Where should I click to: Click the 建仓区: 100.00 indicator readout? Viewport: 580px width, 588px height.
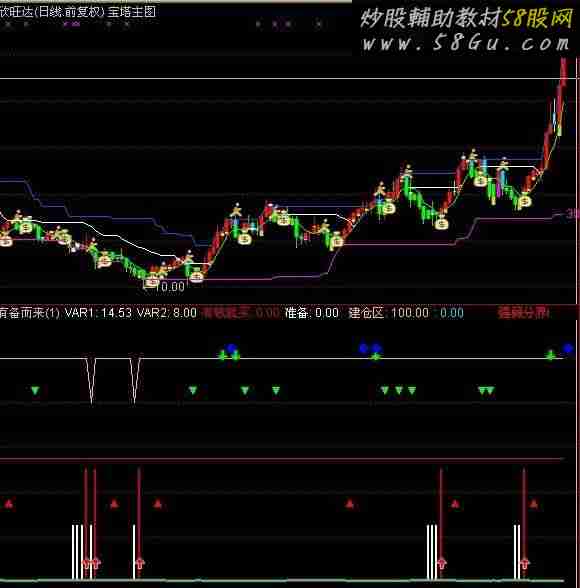coord(389,313)
